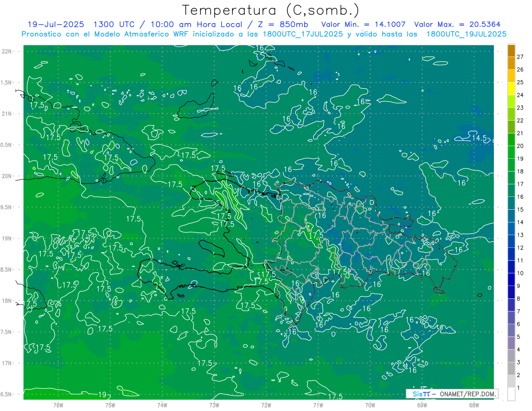
Task: Click the "19" contour label above the longitude axis
Action: [x=102, y=395]
